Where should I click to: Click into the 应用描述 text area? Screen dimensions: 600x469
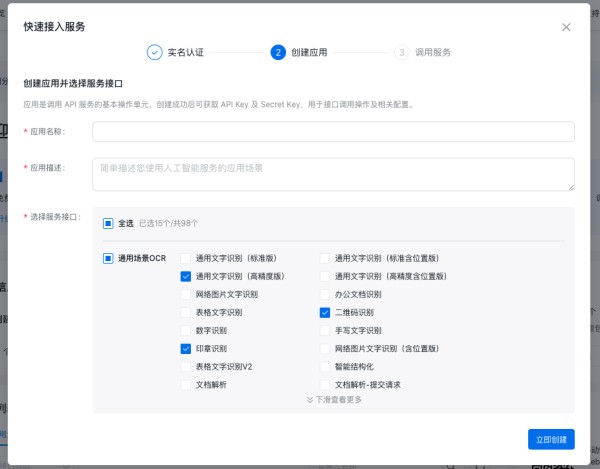coord(333,173)
